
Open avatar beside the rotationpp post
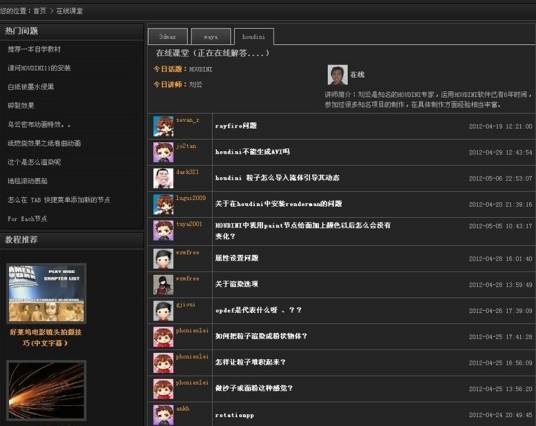[x=163, y=415]
